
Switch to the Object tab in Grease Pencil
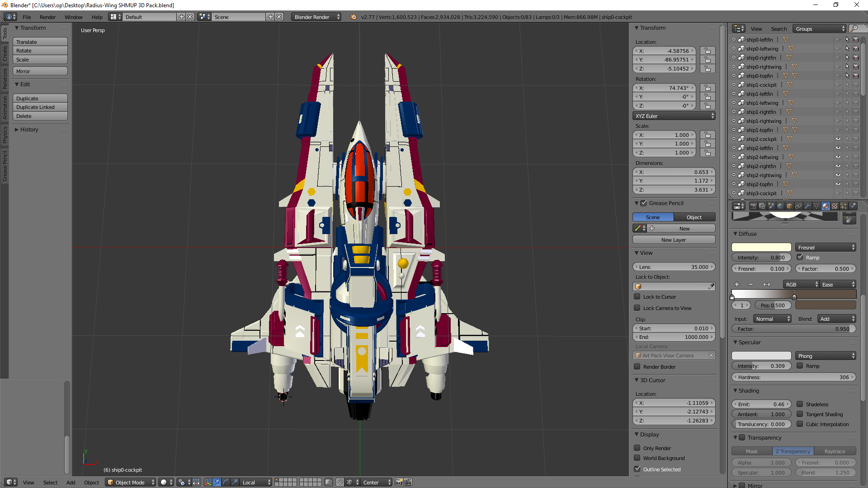point(694,217)
